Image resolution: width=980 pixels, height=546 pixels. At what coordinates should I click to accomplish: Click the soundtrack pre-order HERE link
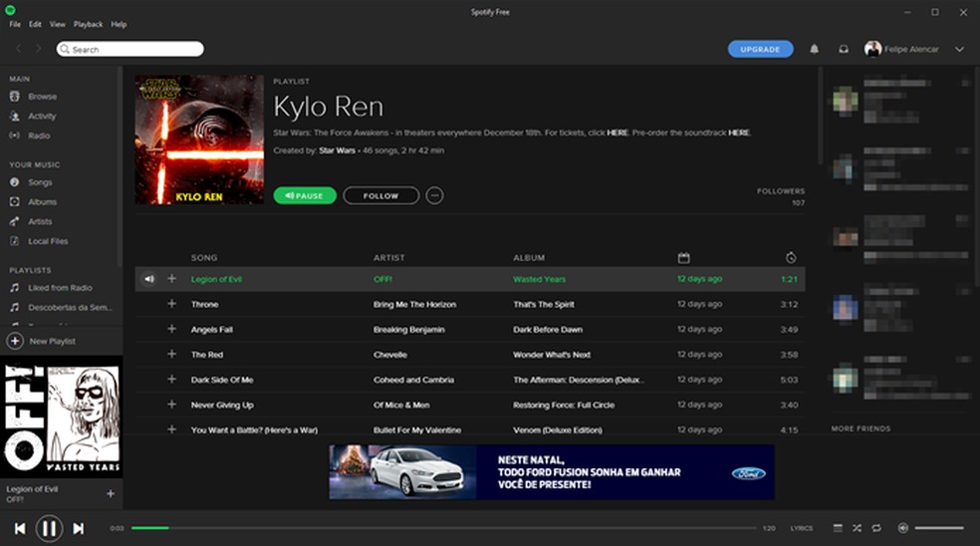click(x=739, y=133)
